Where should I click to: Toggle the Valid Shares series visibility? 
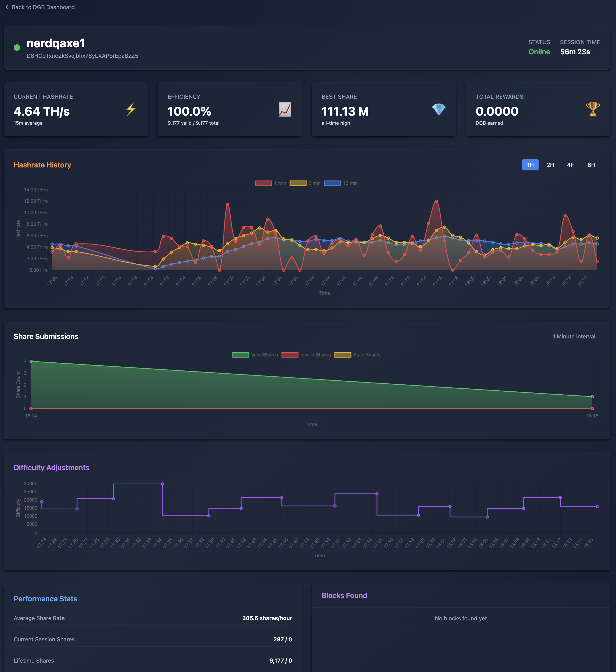click(240, 355)
